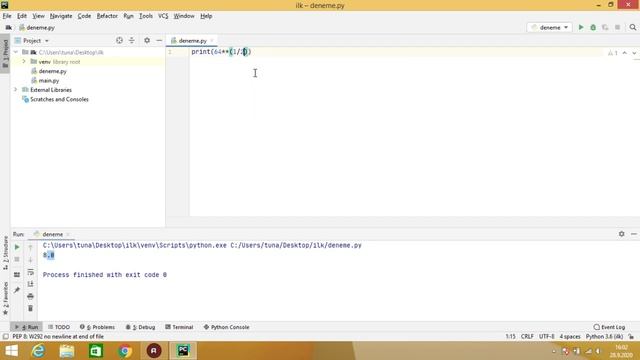Toggle the Favorites side tab
This screenshot has width=640, height=360.
(x=5, y=298)
